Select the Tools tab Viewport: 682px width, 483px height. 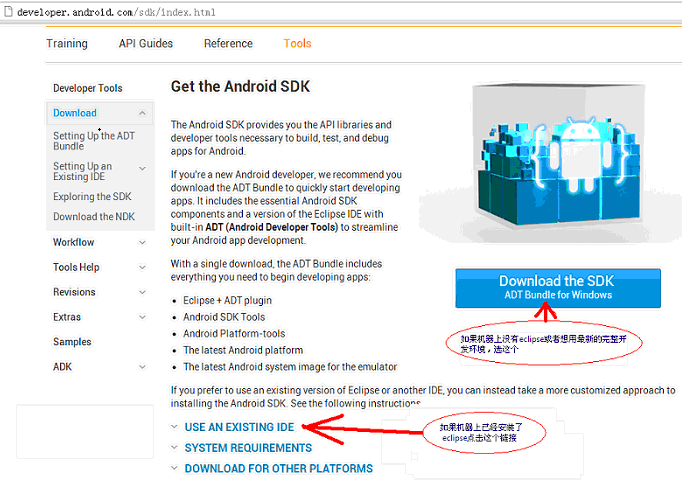(298, 44)
